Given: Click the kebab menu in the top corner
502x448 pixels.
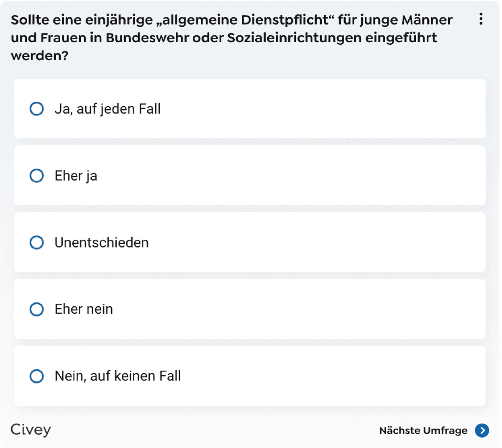Looking at the screenshot, I should point(481,19).
